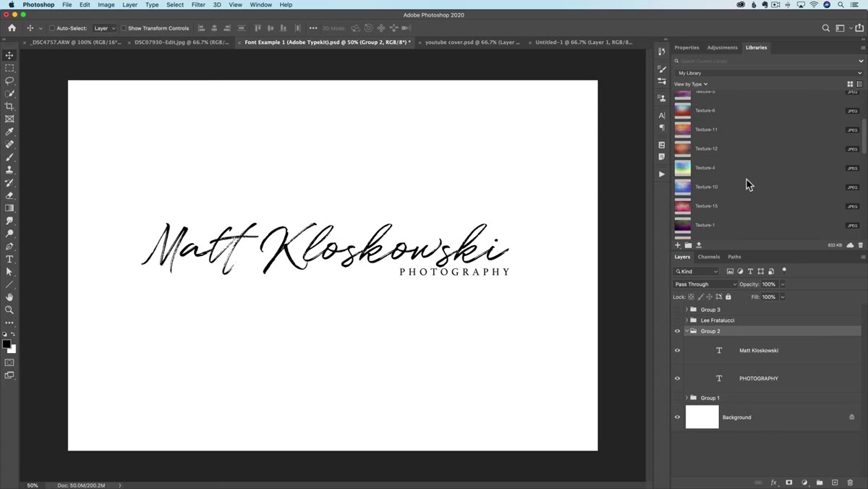
Task: Select the Lasso tool
Action: (x=9, y=80)
